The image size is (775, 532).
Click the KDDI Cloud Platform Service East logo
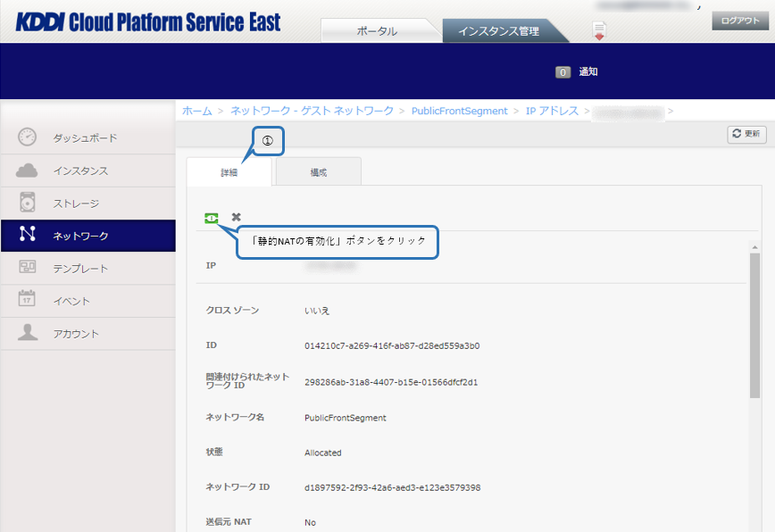tap(148, 22)
